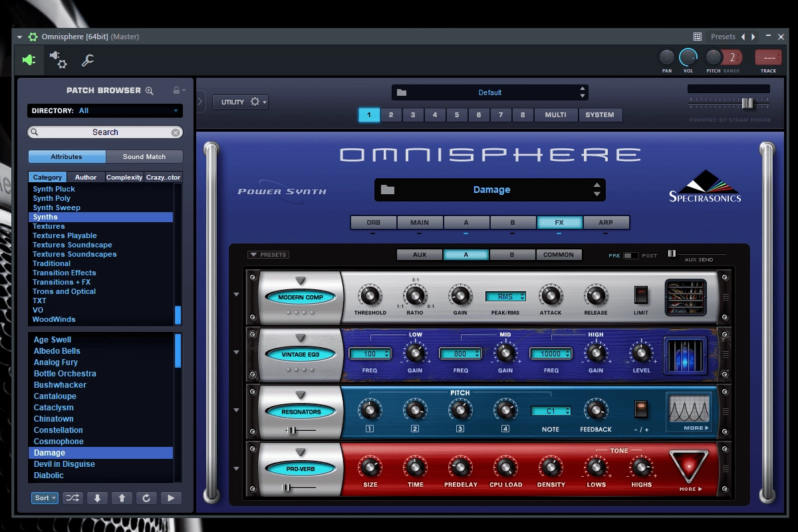Image resolution: width=798 pixels, height=532 pixels.
Task: Flip the Resonators -/+ switch
Action: click(x=641, y=408)
